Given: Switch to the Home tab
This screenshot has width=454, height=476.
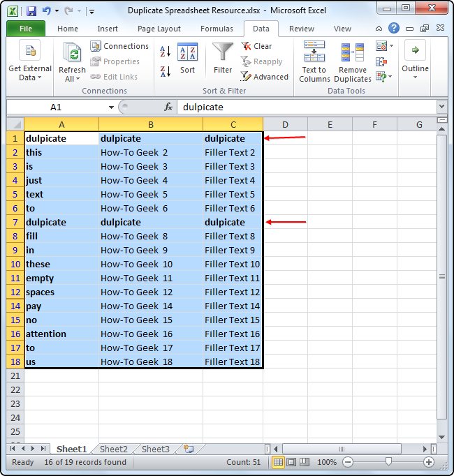Looking at the screenshot, I should pyautogui.click(x=68, y=29).
